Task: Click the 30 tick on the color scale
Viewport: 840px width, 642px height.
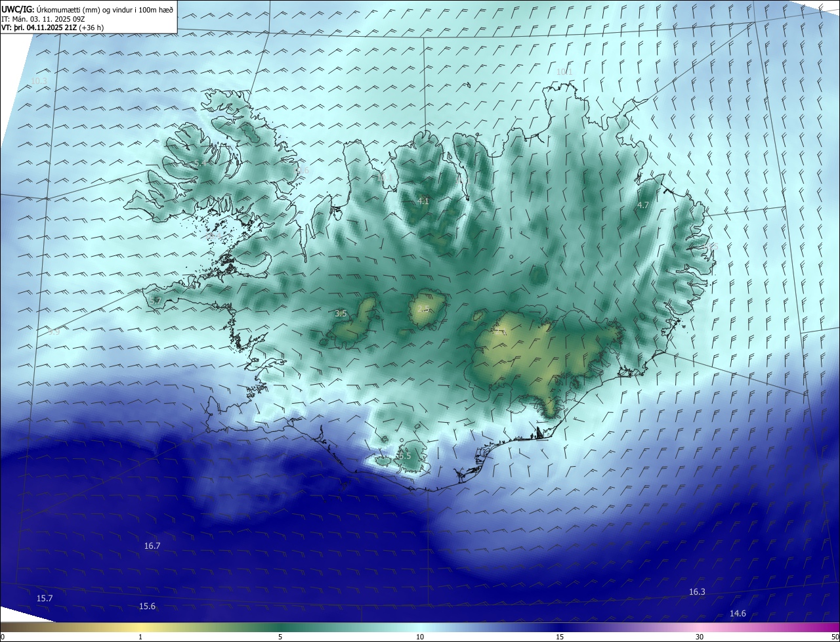Action: (700, 637)
